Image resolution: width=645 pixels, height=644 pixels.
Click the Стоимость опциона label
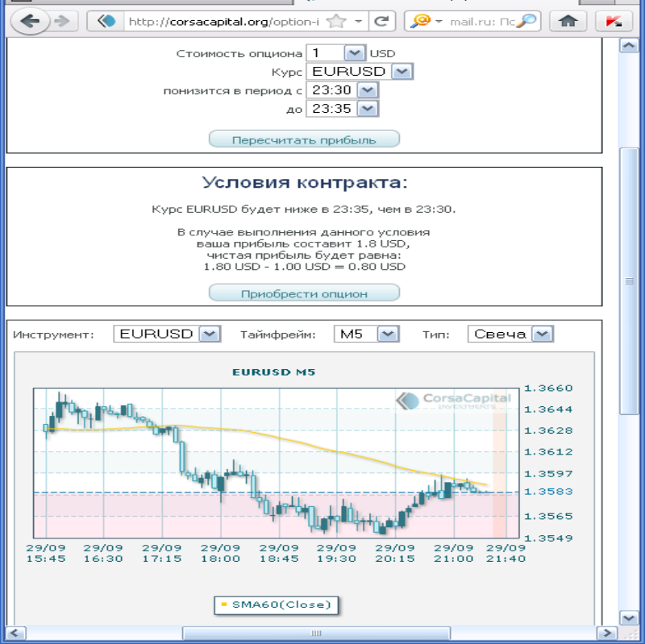(x=239, y=54)
